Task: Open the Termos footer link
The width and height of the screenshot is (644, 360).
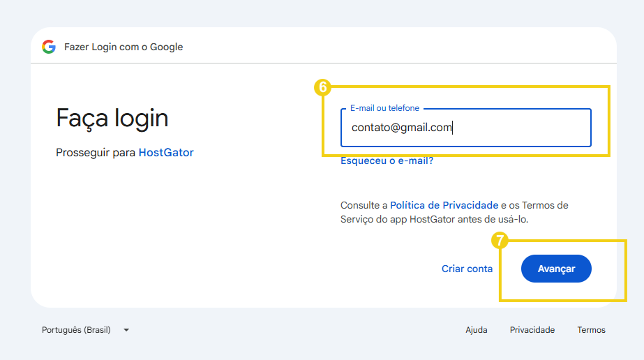Action: pyautogui.click(x=592, y=330)
